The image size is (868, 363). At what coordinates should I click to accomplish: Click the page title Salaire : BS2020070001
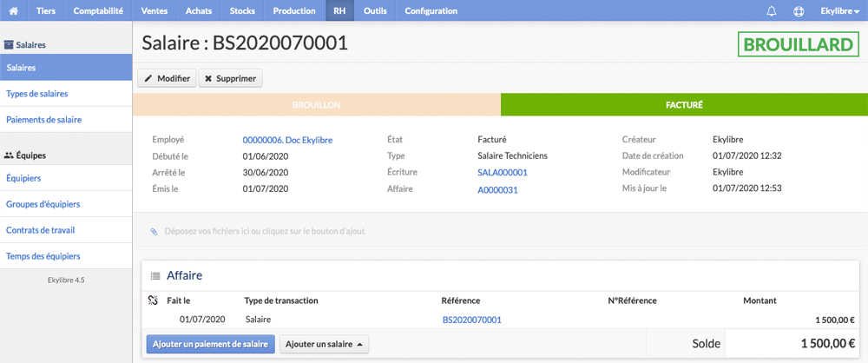tap(245, 43)
